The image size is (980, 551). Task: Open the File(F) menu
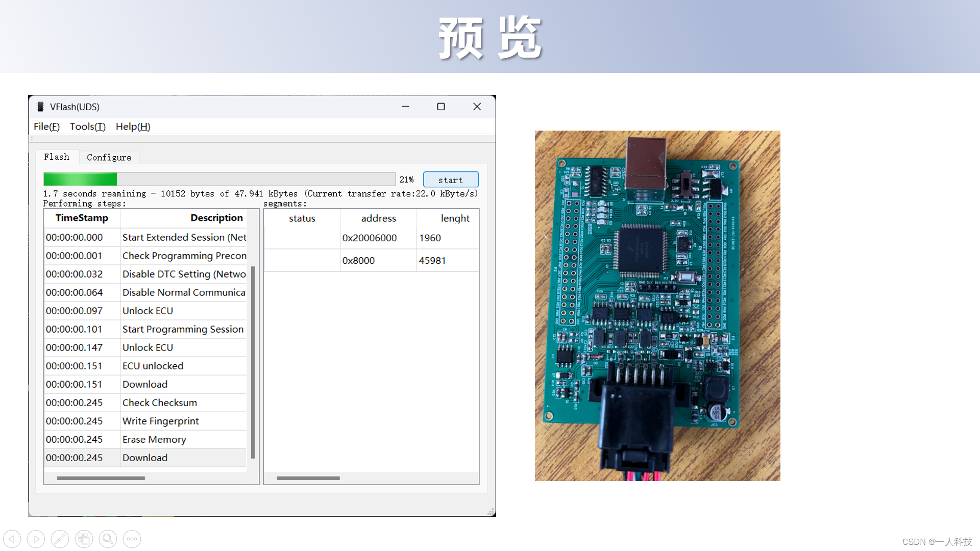click(46, 126)
